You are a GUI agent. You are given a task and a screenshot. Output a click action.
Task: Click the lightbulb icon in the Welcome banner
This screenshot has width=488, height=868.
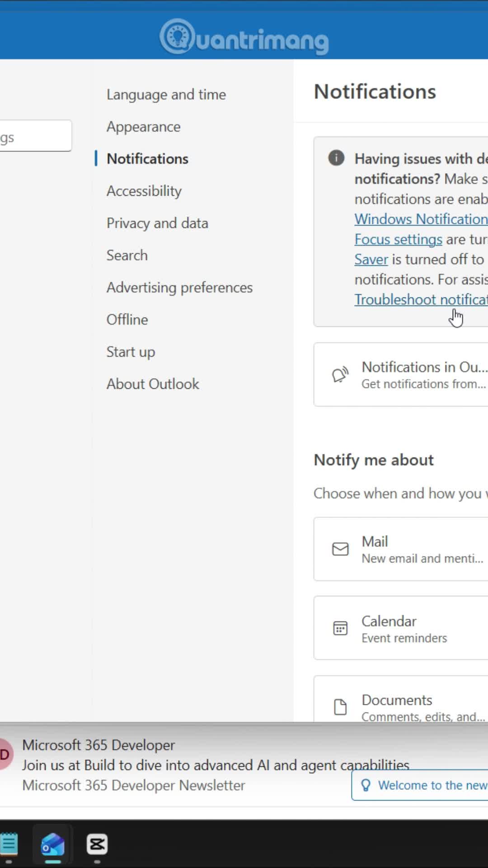[366, 785]
